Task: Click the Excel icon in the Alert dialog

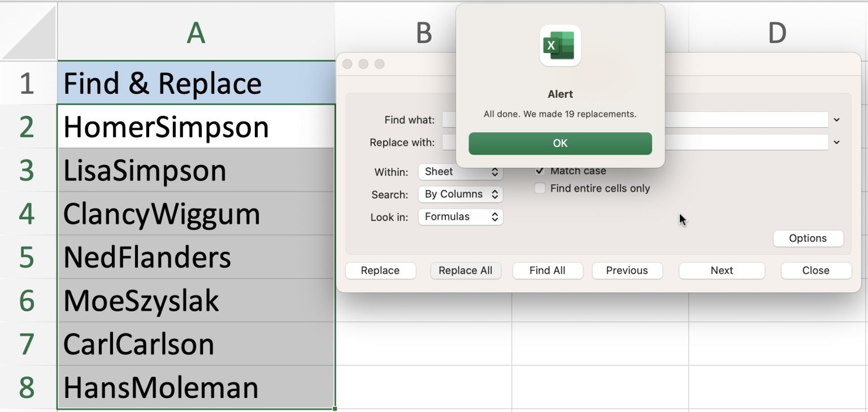Action: [559, 46]
